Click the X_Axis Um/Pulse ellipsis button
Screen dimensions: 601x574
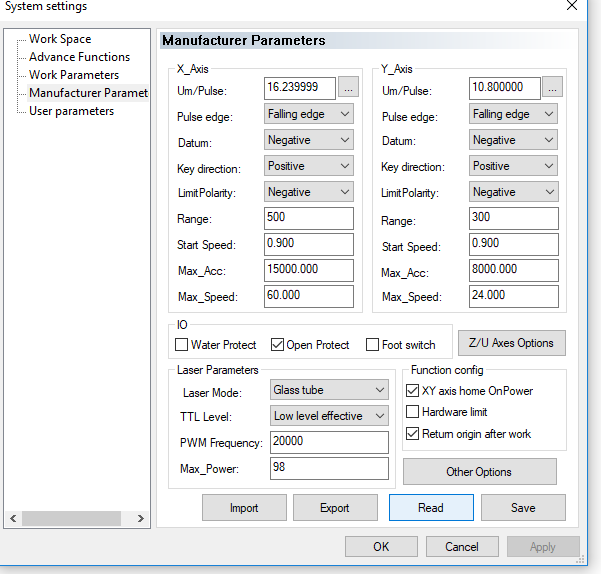[348, 88]
